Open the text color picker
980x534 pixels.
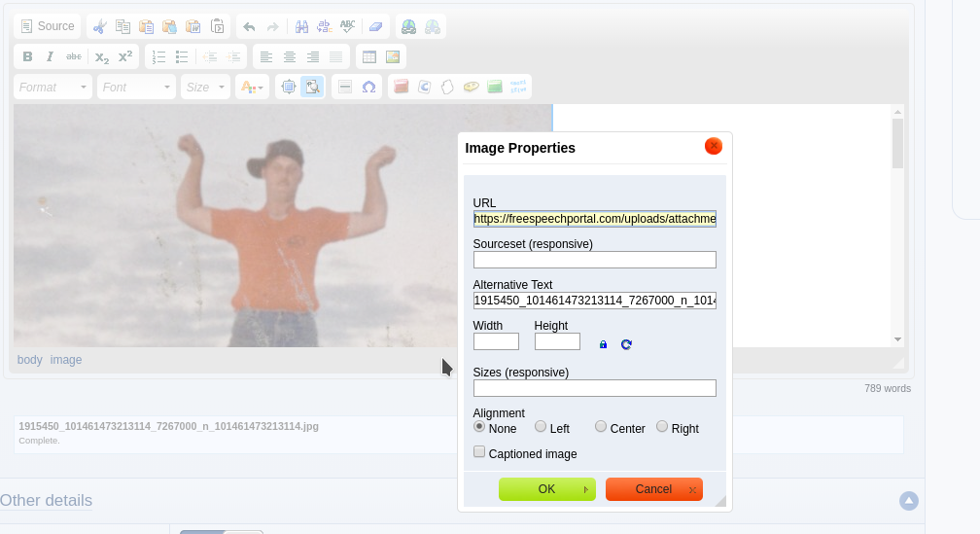click(252, 87)
